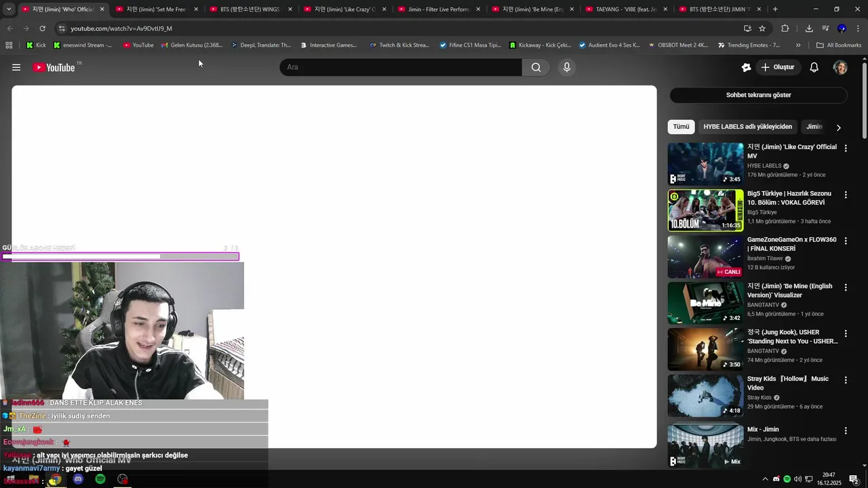The width and height of the screenshot is (868, 488).
Task: Click the page vertical scrollbar
Action: pos(864,102)
